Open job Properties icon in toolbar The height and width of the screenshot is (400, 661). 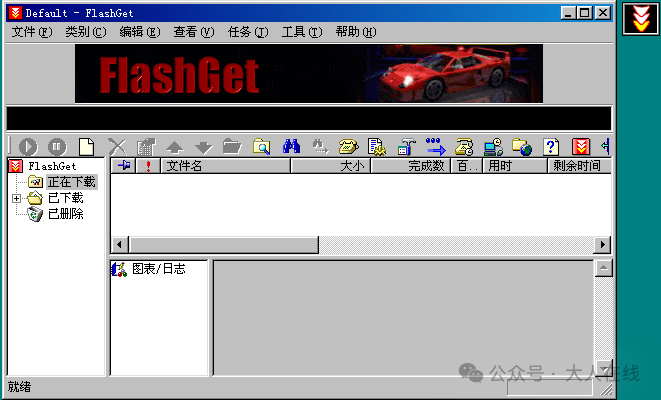pyautogui.click(x=146, y=147)
